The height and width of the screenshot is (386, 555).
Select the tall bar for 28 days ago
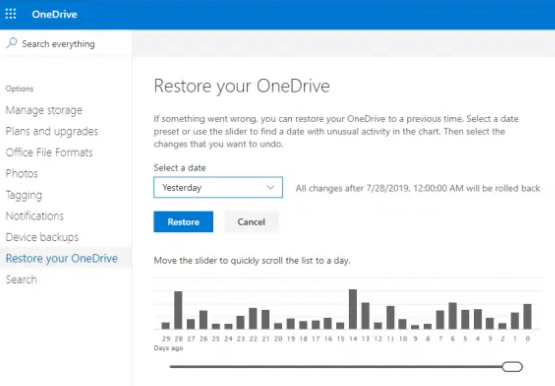click(x=178, y=310)
